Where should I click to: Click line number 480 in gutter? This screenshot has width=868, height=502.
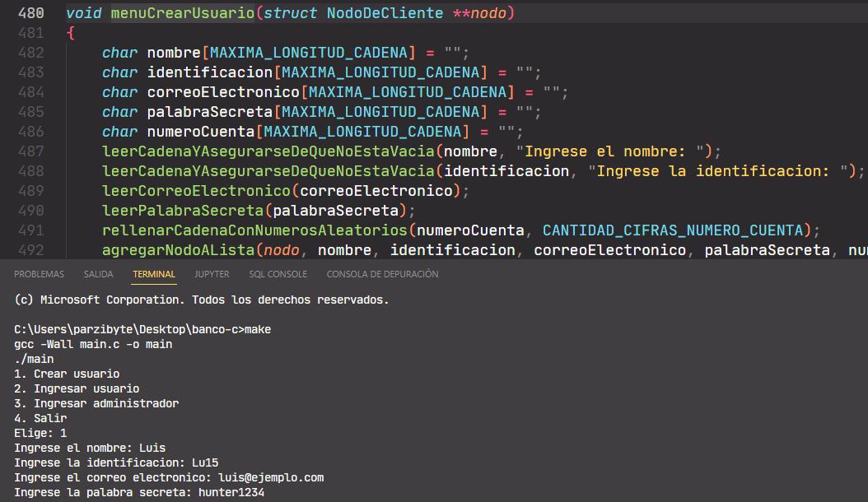(x=31, y=12)
